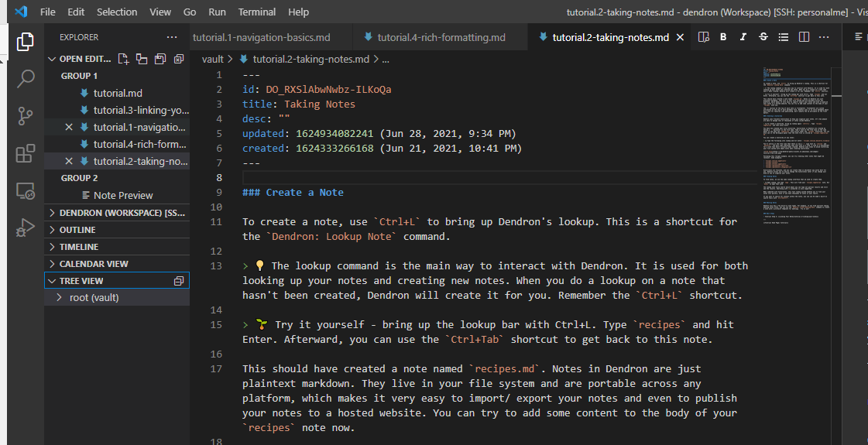The width and height of the screenshot is (868, 445).
Task: Toggle italic formatting in editor toolbar
Action: pyautogui.click(x=743, y=37)
